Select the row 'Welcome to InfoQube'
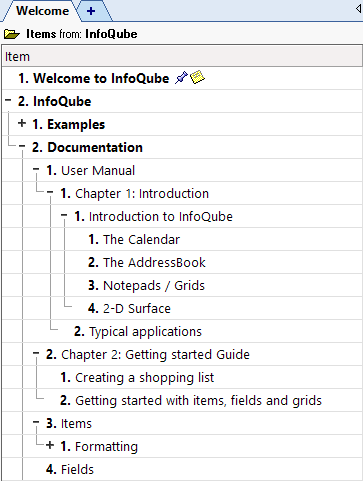 pyautogui.click(x=182, y=78)
